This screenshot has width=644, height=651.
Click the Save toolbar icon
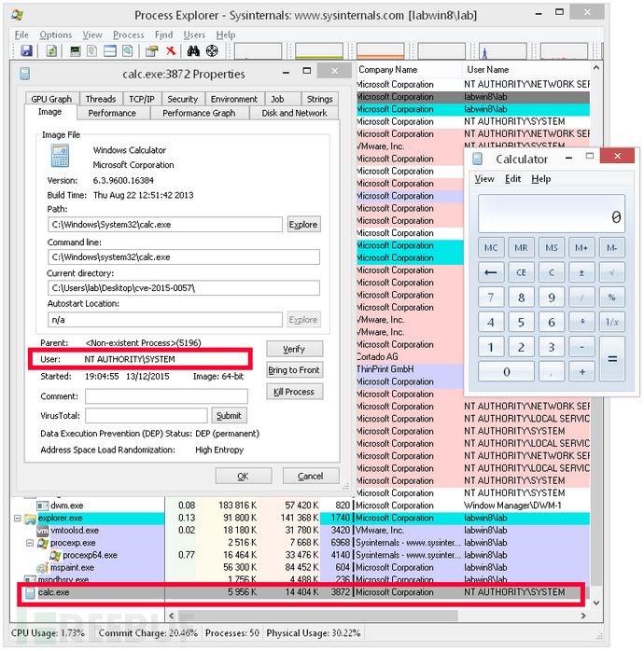coord(26,51)
